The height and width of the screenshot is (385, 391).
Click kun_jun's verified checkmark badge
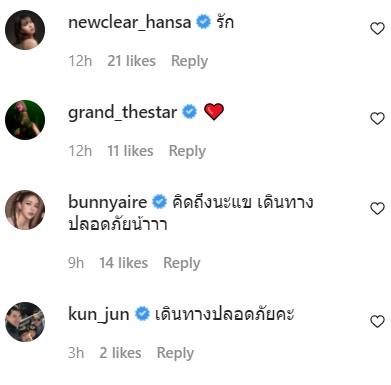[142, 314]
